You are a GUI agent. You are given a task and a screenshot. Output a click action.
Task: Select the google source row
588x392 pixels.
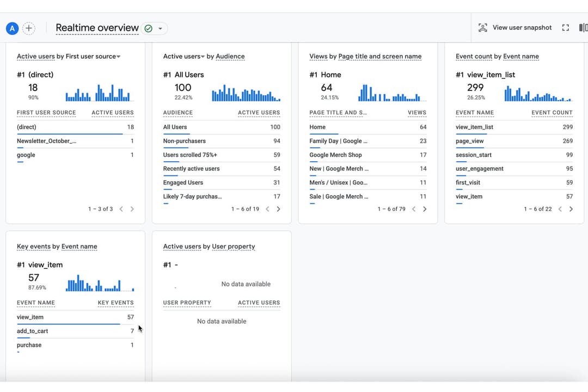[x=75, y=155]
